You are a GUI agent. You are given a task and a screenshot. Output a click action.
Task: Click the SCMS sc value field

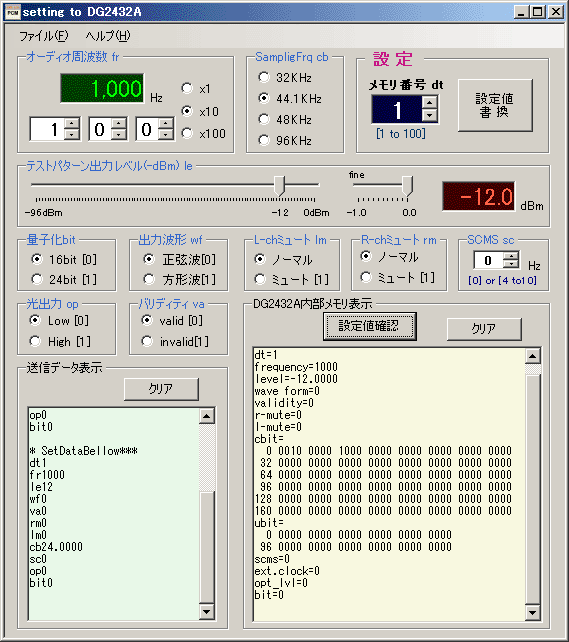click(489, 260)
